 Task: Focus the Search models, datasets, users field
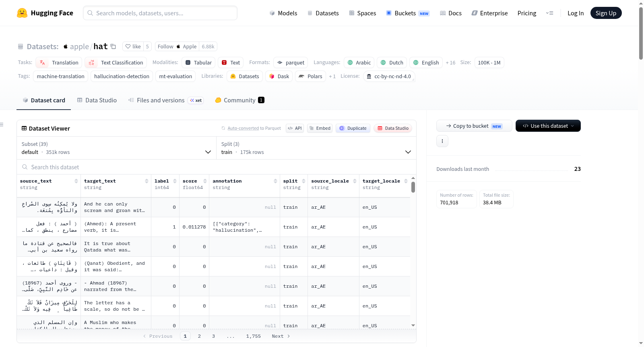coord(160,13)
